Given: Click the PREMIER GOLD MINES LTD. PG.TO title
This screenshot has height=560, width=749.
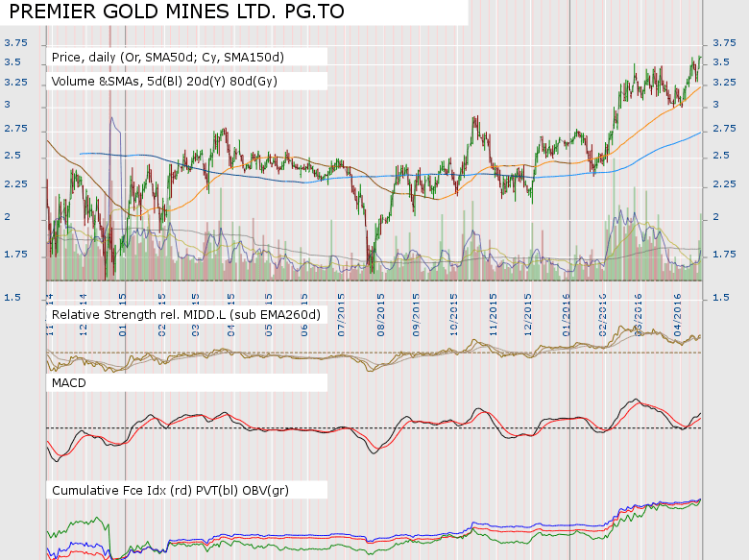Looking at the screenshot, I should pyautogui.click(x=177, y=12).
